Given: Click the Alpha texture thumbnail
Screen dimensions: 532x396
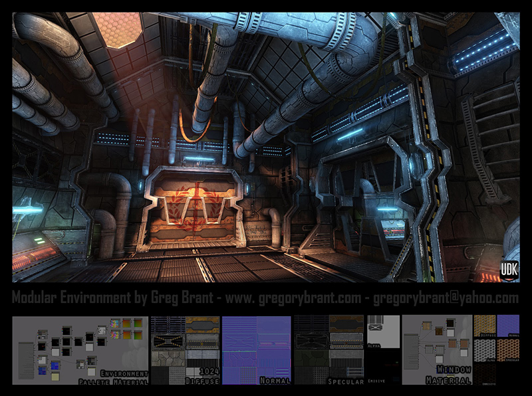Looking at the screenshot, I should point(383,332).
